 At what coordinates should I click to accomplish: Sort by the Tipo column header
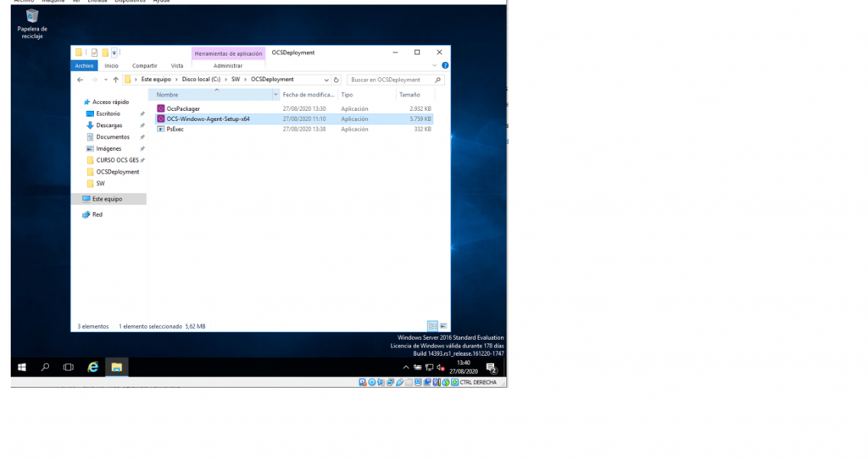366,95
